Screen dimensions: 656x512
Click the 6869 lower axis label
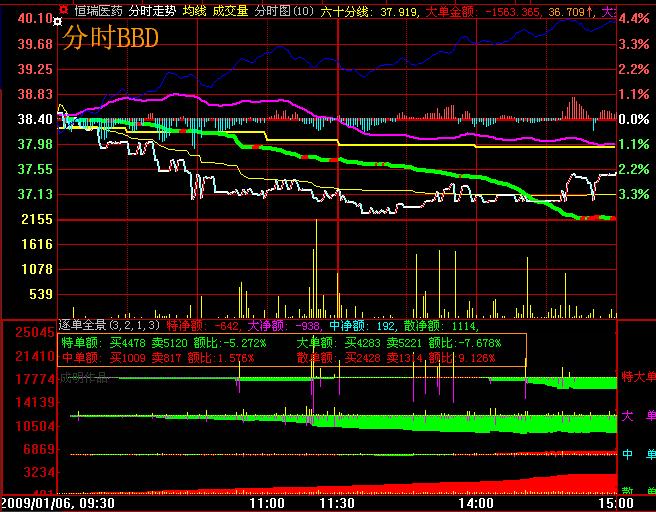point(39,449)
